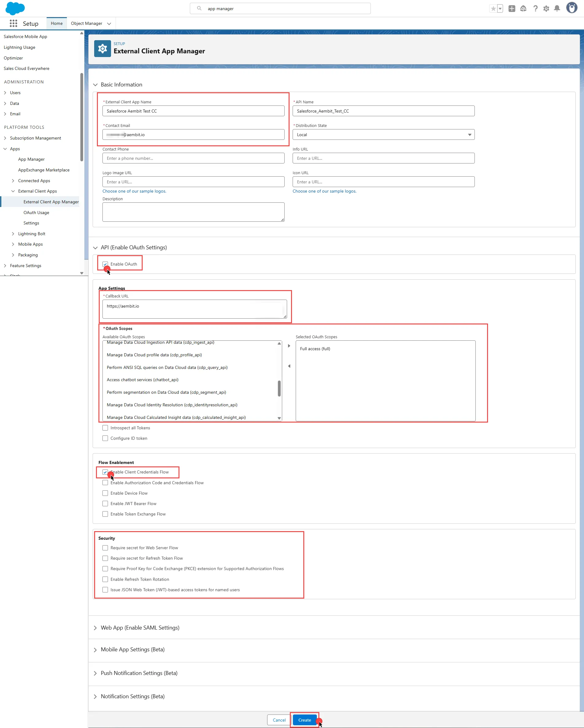The width and height of the screenshot is (584, 728).
Task: Open the Setup gear icon
Action: [x=546, y=9]
